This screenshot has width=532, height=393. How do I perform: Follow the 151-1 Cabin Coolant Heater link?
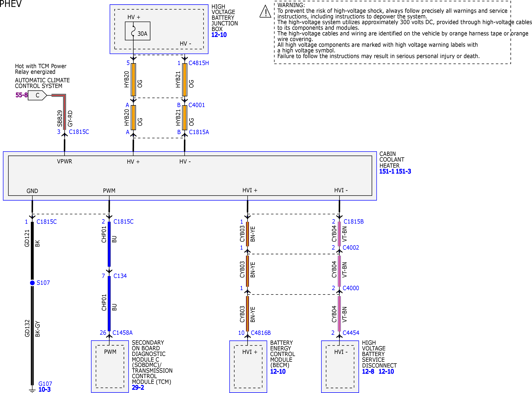[387, 171]
